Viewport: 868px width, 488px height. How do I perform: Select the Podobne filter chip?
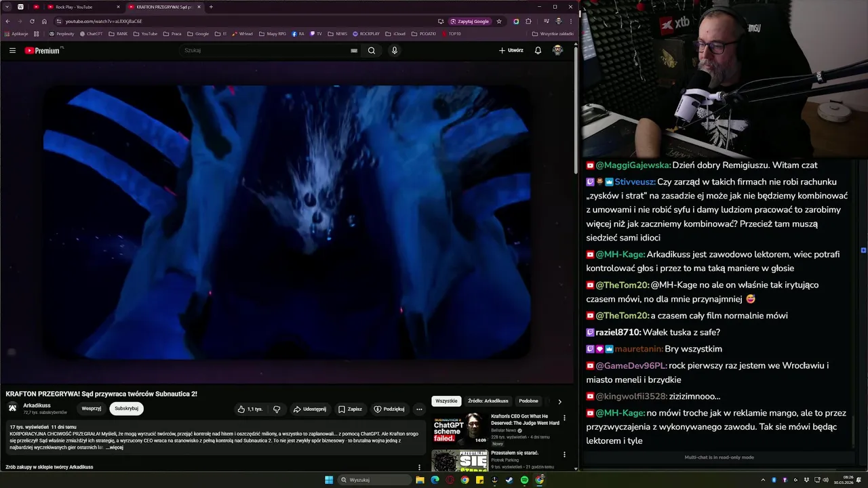tap(528, 401)
